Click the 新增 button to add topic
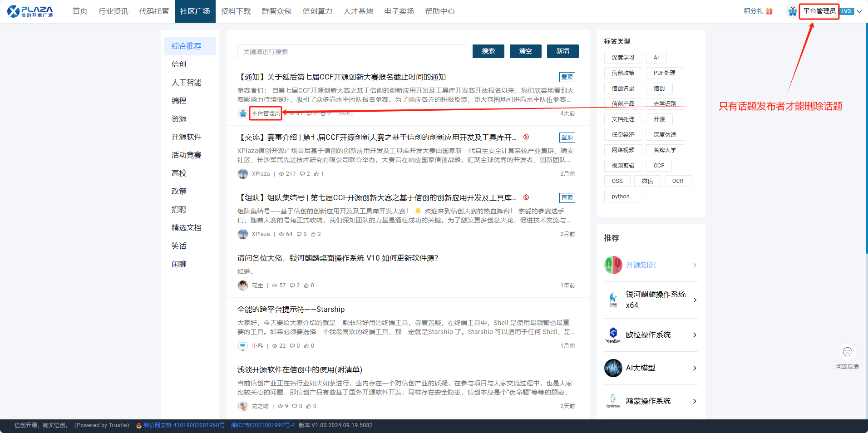This screenshot has height=433, width=868. 562,51
